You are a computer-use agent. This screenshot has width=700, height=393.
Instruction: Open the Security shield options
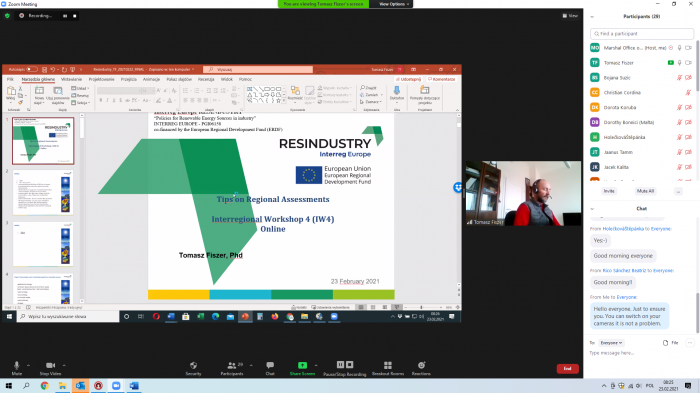193,365
